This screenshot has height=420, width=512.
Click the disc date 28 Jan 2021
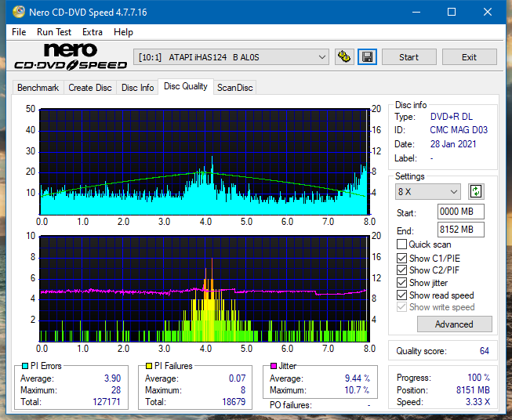[453, 144]
